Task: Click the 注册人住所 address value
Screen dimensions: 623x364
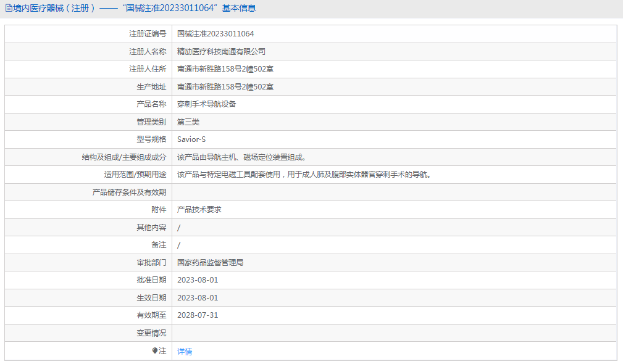Action: (225, 69)
